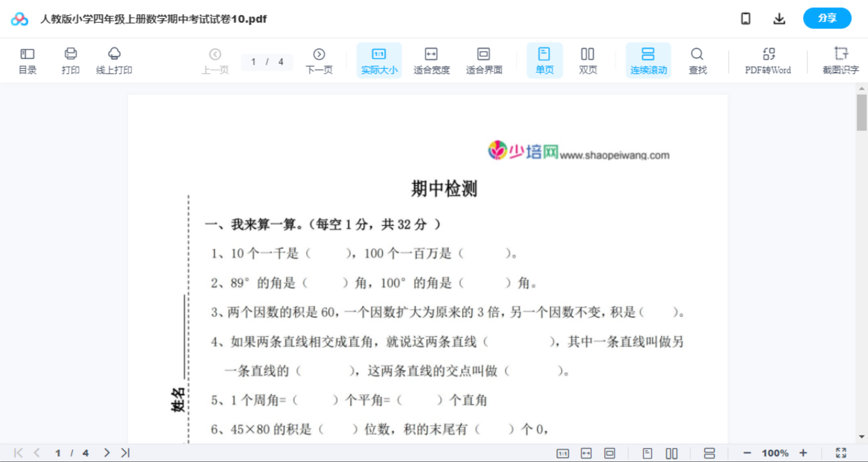Click the mobile view icon near 分享
This screenshot has height=462, width=868.
pyautogui.click(x=746, y=18)
